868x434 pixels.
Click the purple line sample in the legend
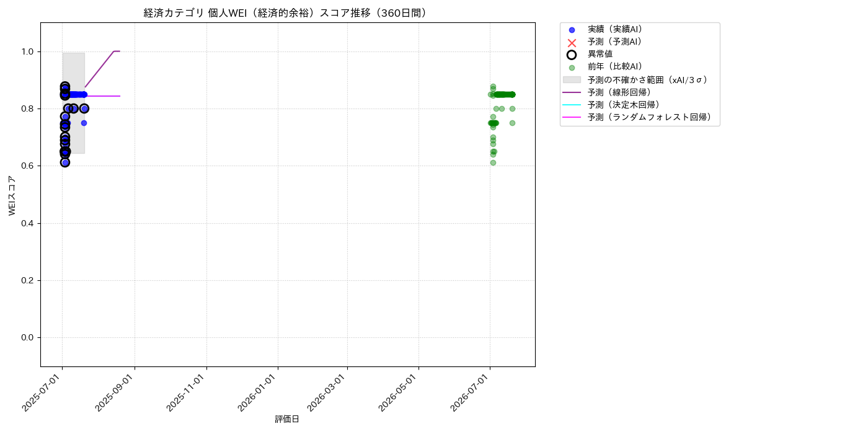click(x=572, y=92)
